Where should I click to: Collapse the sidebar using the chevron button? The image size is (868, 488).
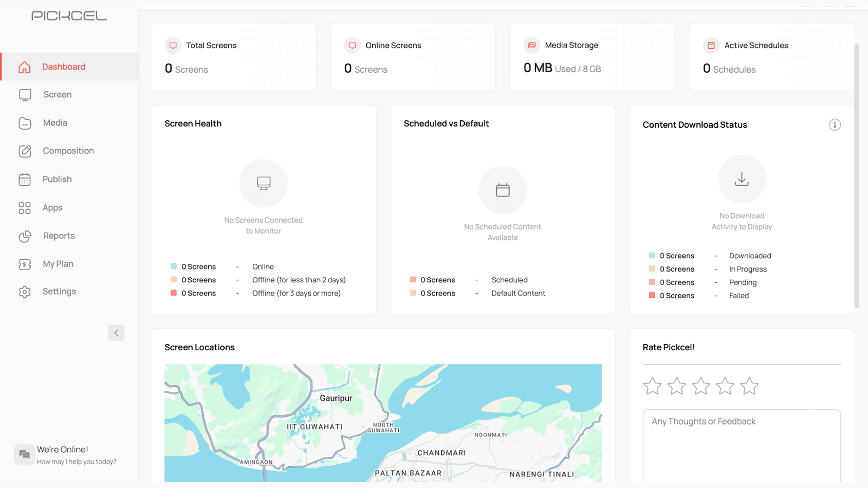point(116,333)
